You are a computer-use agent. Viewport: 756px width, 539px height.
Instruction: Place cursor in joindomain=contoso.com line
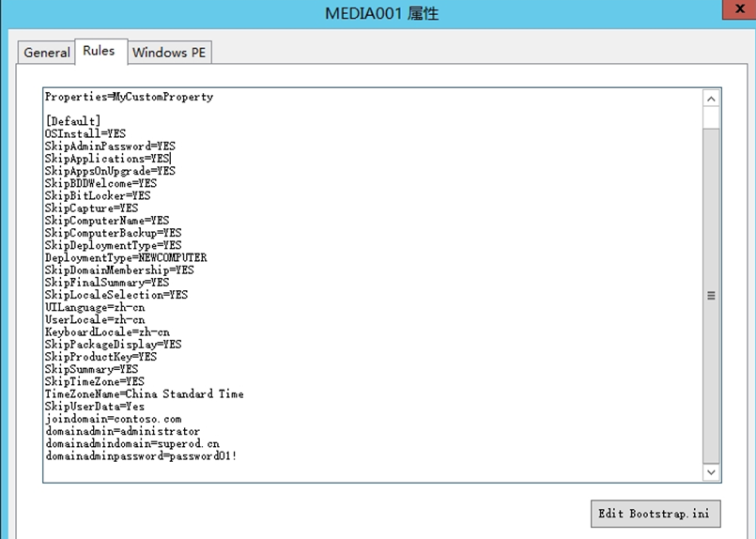[114, 419]
